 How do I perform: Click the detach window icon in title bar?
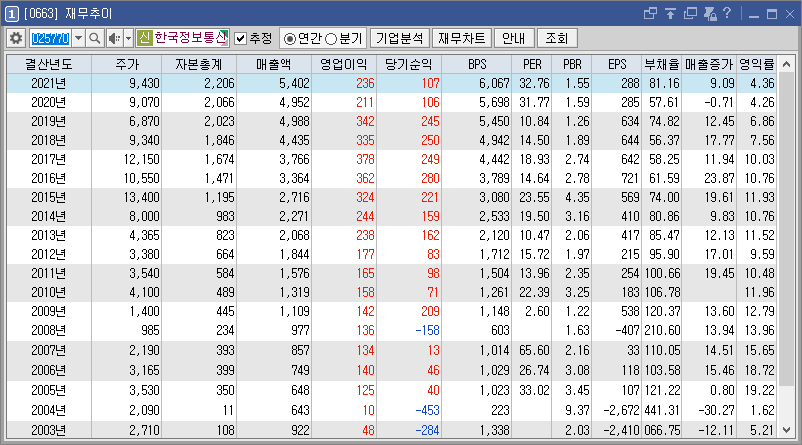pyautogui.click(x=650, y=14)
